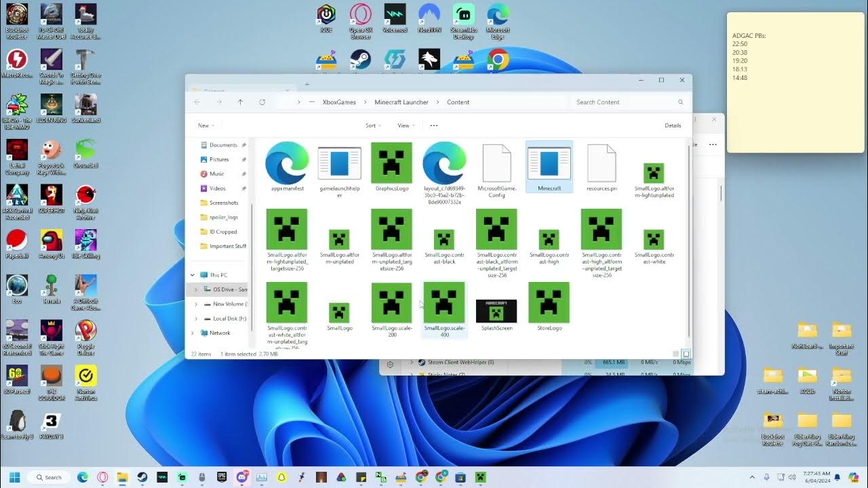
Task: Open Task Manager settings gear
Action: click(390, 365)
